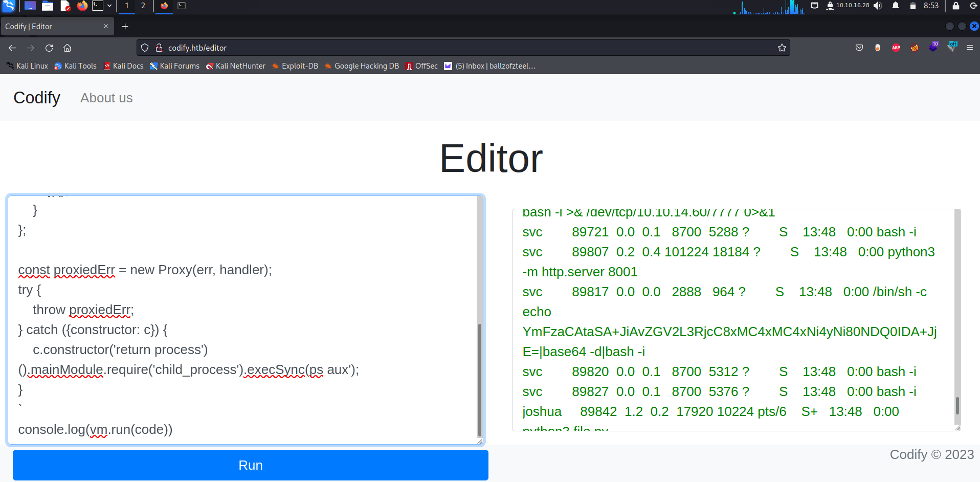Open the Exploit-DB bookmark
Viewport: 980px width, 482px height.
(x=295, y=66)
